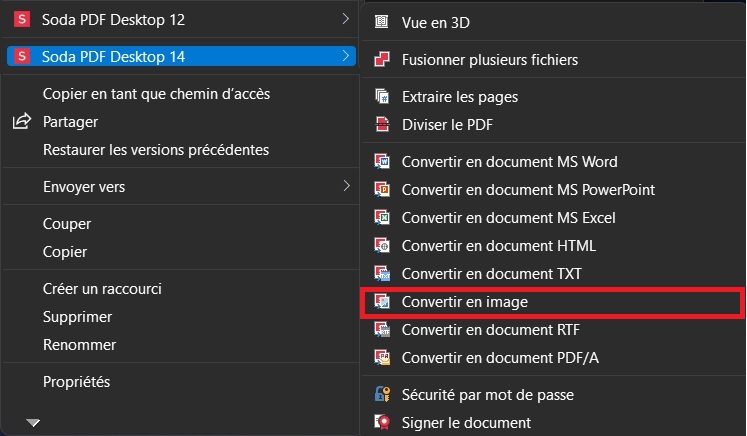Click the MS Excel conversion icon
Image resolution: width=747 pixels, height=436 pixels.
[x=382, y=217]
